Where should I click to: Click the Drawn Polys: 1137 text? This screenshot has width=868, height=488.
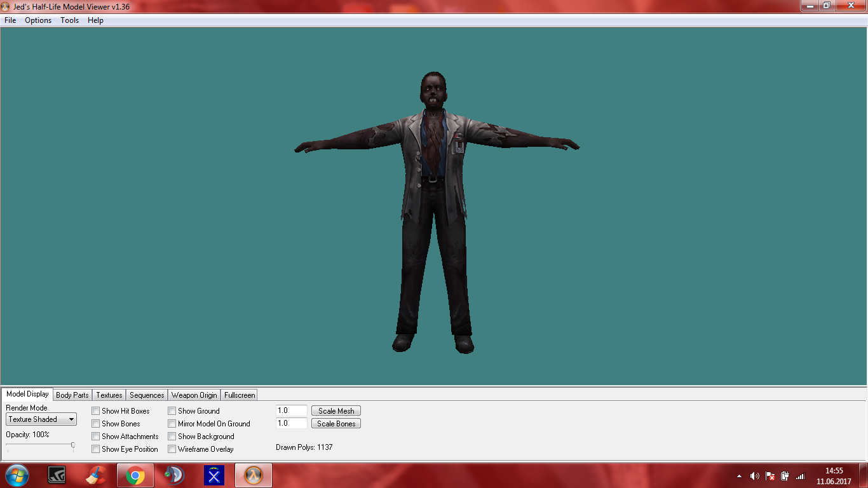pos(304,447)
